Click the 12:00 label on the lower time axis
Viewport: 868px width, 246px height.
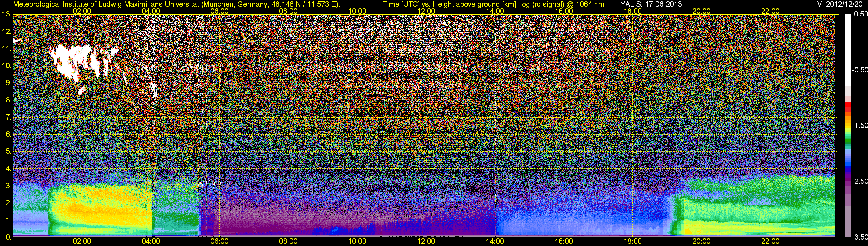(x=426, y=241)
